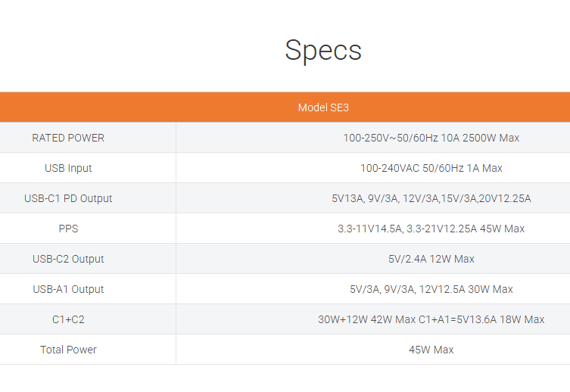Image resolution: width=570 pixels, height=392 pixels.
Task: Click the USB-C2 Output row label
Action: click(x=68, y=259)
